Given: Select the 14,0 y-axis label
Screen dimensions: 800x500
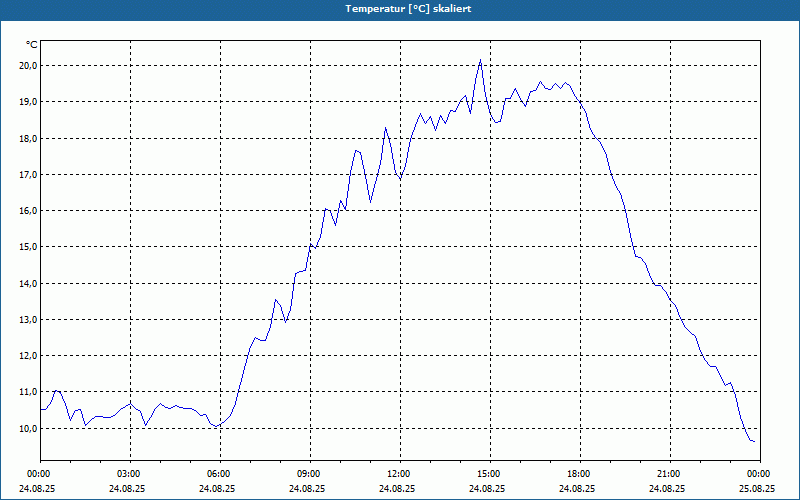Looking at the screenshot, I should coord(28,283).
